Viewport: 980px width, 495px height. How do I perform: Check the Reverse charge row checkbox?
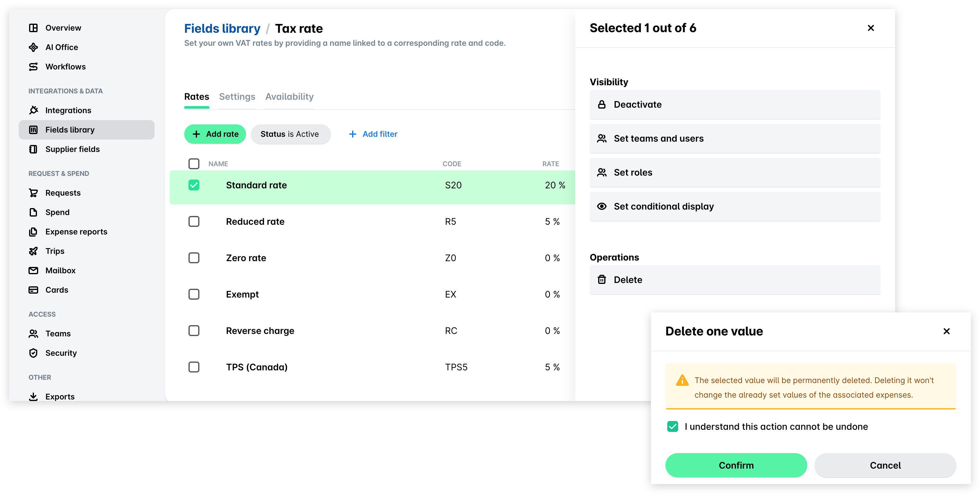(194, 331)
